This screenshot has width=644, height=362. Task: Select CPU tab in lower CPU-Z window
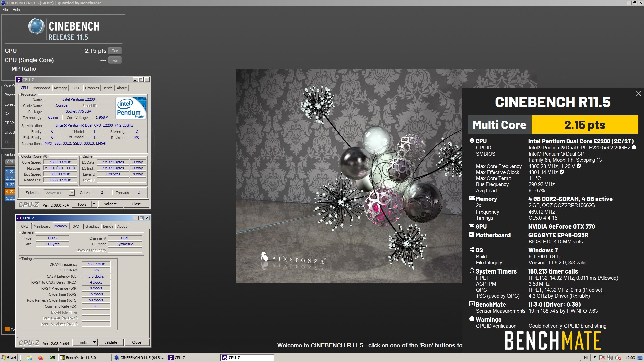[25, 226]
